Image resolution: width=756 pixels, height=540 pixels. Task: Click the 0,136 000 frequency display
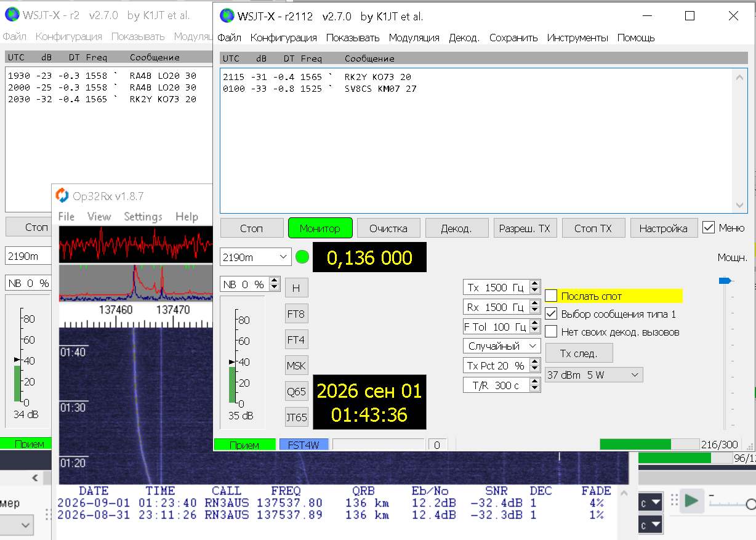point(369,257)
